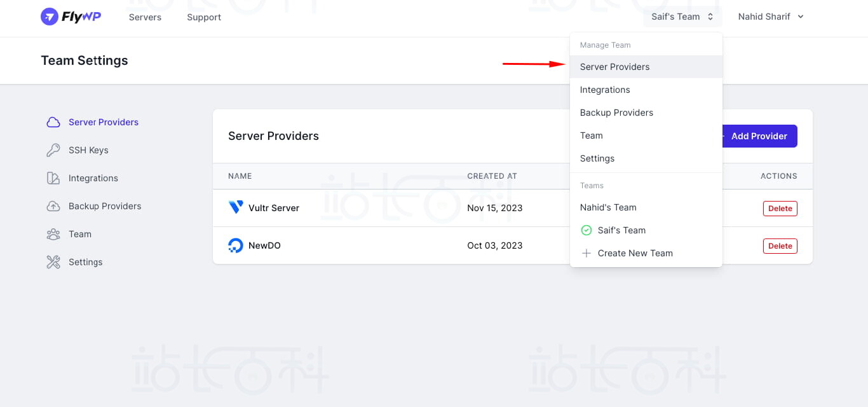Click the Team people icon in sidebar
This screenshot has width=868, height=407.
click(53, 234)
